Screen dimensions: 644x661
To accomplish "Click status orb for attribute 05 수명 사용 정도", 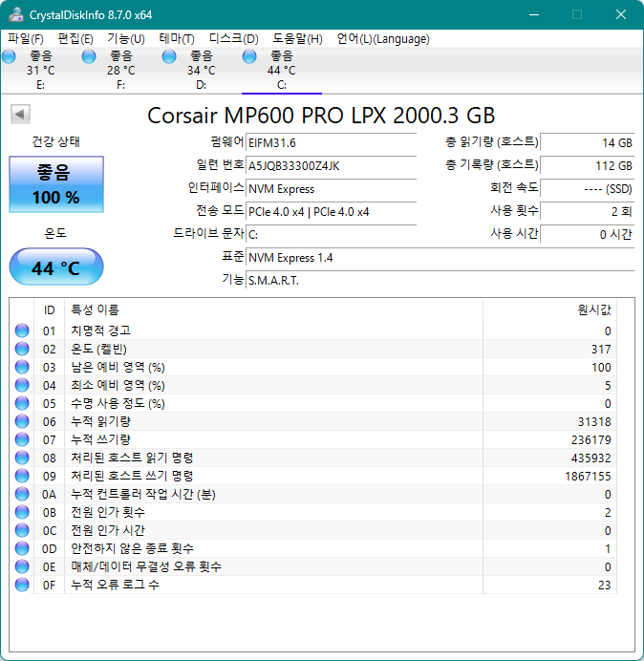I will tap(22, 403).
